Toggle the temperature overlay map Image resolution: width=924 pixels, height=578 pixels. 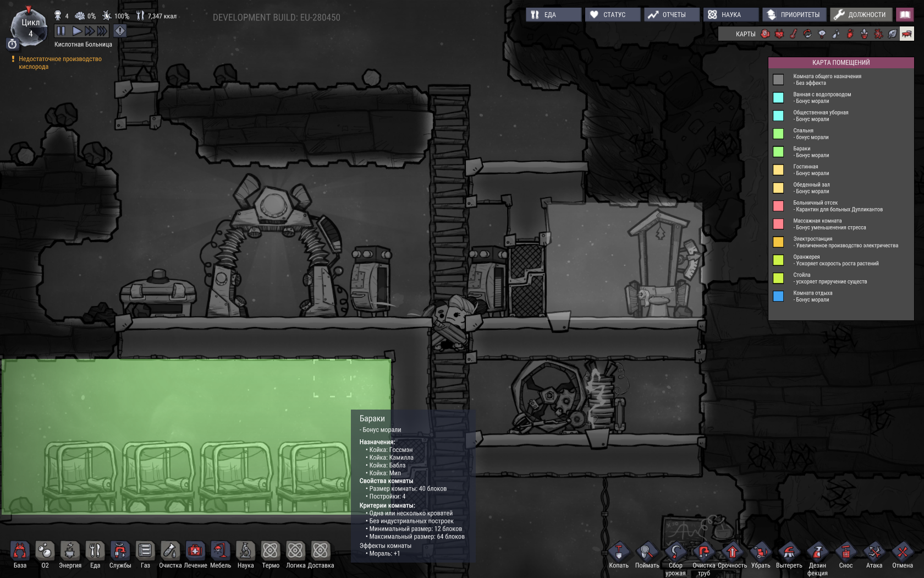(x=793, y=34)
